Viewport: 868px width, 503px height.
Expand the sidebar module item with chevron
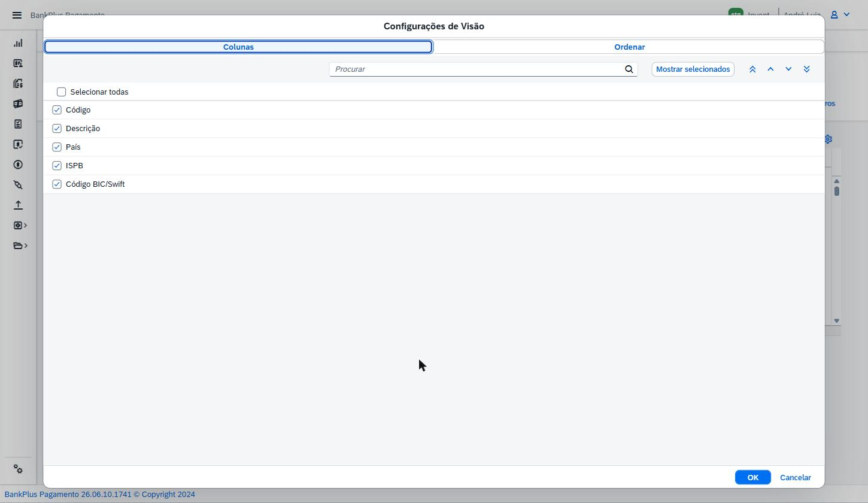coord(20,225)
